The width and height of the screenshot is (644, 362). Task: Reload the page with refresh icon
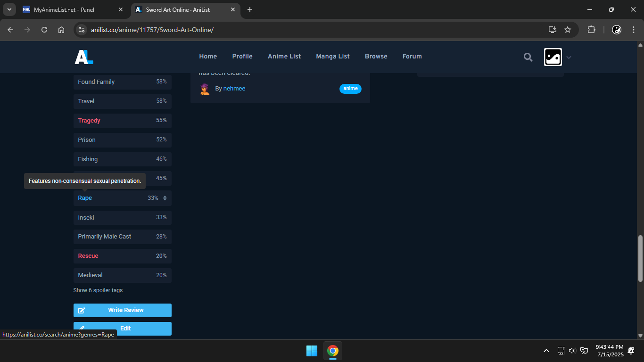click(x=44, y=30)
